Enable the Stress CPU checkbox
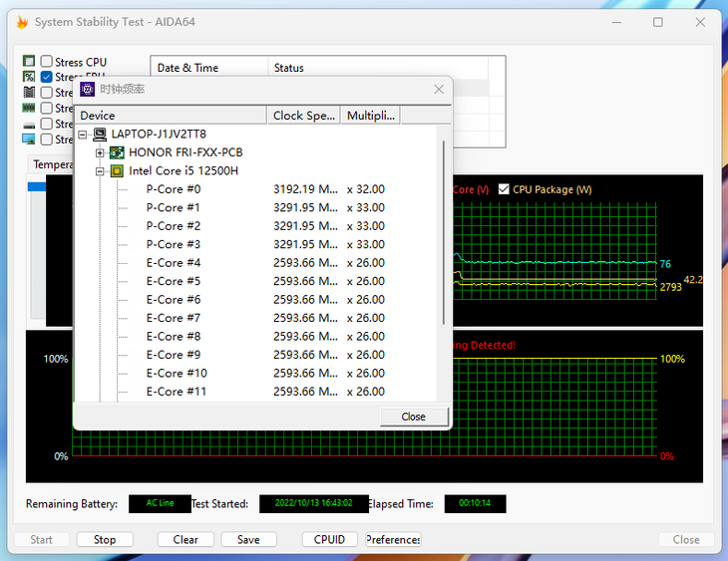Viewport: 728px width, 561px height. coord(47,61)
